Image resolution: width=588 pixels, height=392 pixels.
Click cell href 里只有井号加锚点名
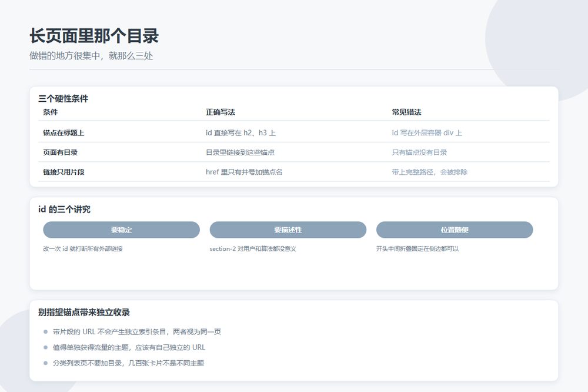click(244, 172)
